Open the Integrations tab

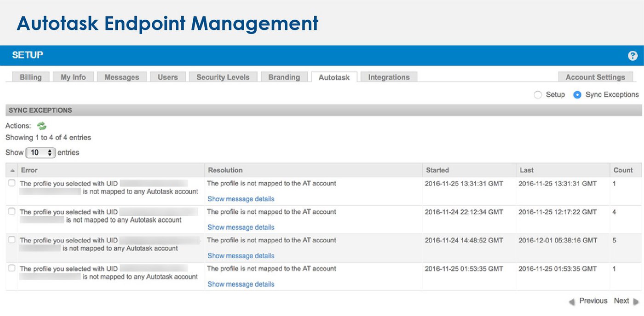389,77
